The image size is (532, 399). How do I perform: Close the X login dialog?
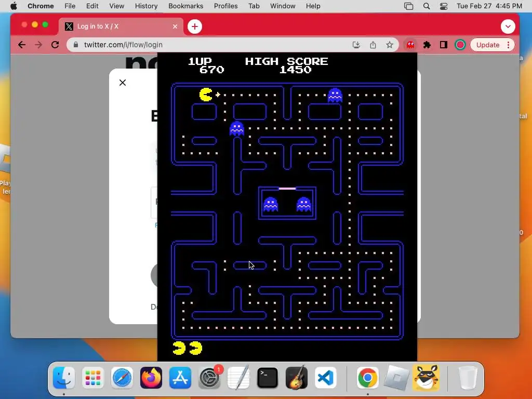[x=123, y=83]
